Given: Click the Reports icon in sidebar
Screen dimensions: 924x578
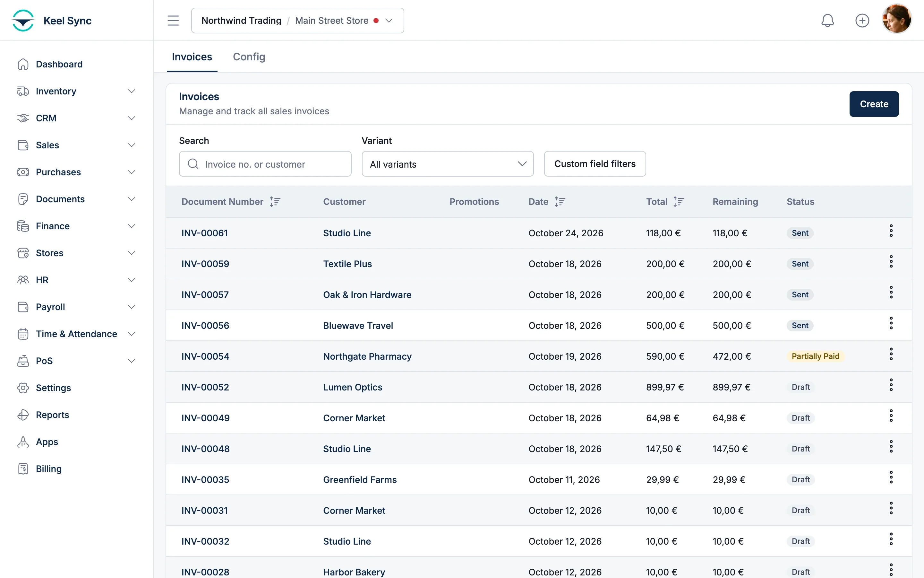Looking at the screenshot, I should (x=23, y=415).
